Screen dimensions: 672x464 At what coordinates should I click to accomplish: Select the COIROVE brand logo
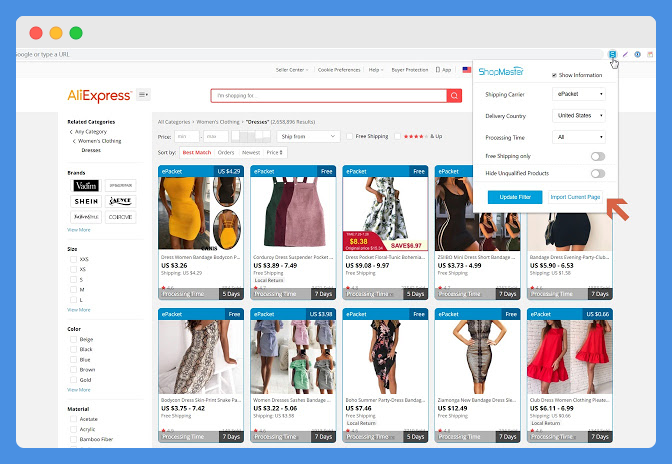(x=120, y=217)
